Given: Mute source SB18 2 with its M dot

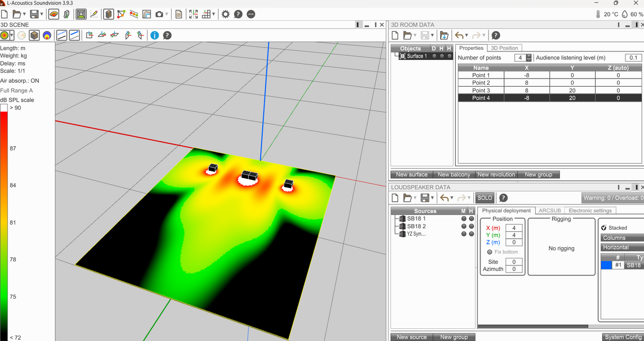Looking at the screenshot, I should 463,226.
